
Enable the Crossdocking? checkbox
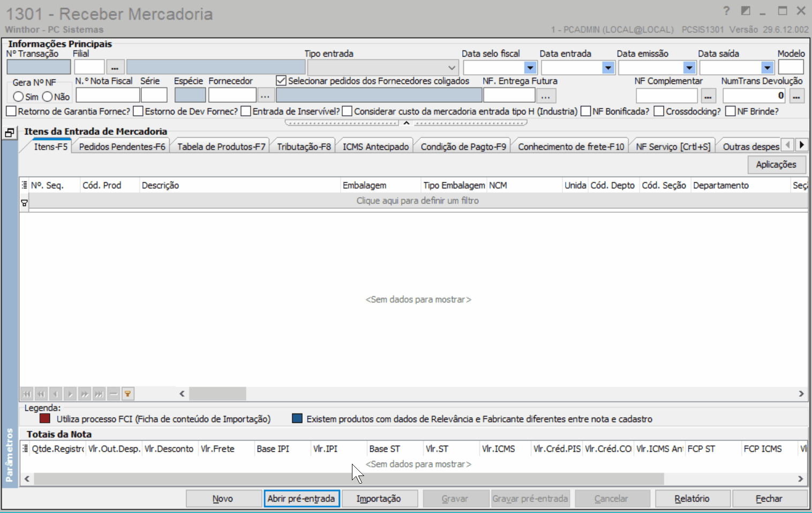coord(659,111)
